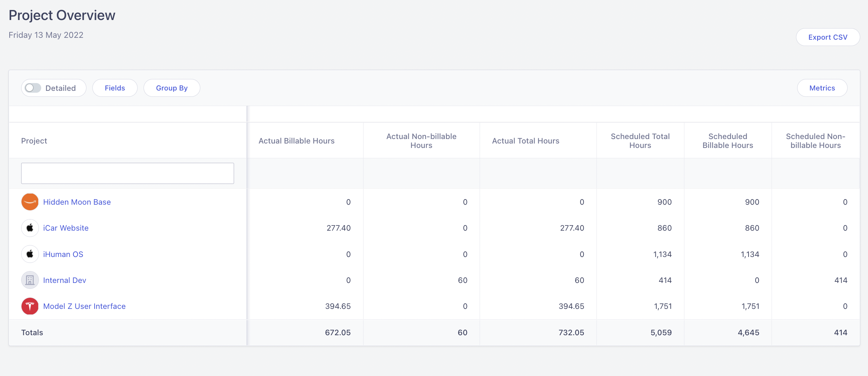Select Internal Dev's 414 scheduled non-billable hours
868x376 pixels.
(841, 280)
